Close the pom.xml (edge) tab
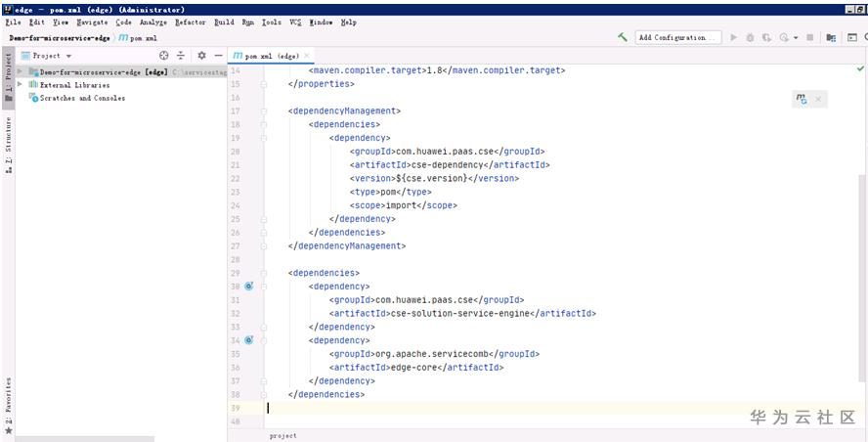868x442 pixels. tap(307, 56)
